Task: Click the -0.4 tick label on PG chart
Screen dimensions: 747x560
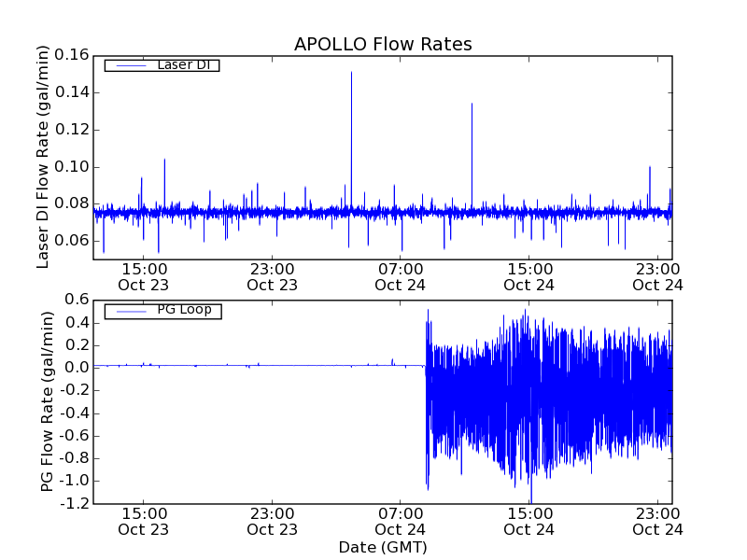Action: [75, 413]
